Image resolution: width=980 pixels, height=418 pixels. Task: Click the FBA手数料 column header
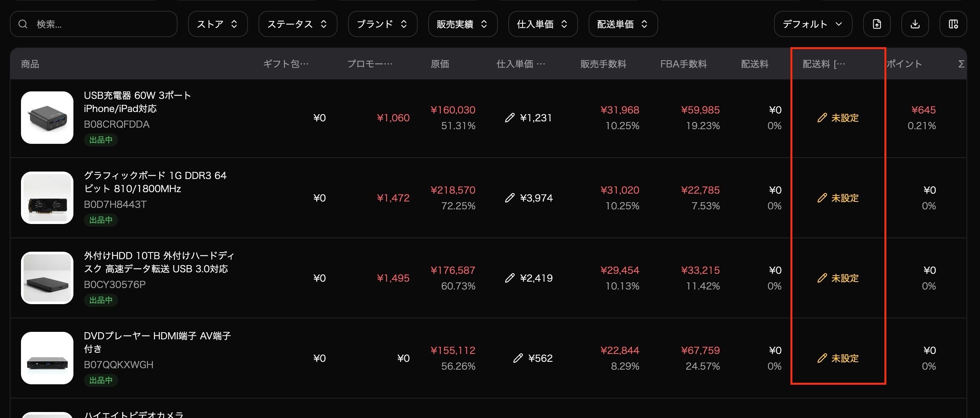(x=683, y=64)
